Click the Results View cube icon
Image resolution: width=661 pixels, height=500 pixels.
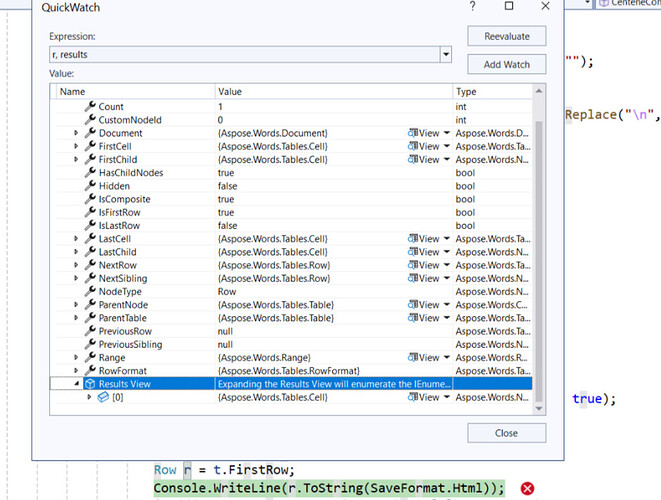point(90,384)
